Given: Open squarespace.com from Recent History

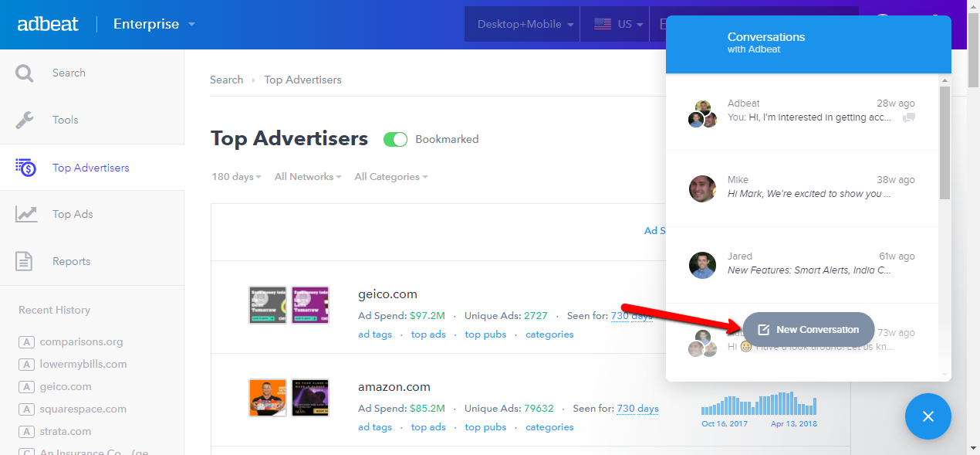Looking at the screenshot, I should pyautogui.click(x=83, y=409).
